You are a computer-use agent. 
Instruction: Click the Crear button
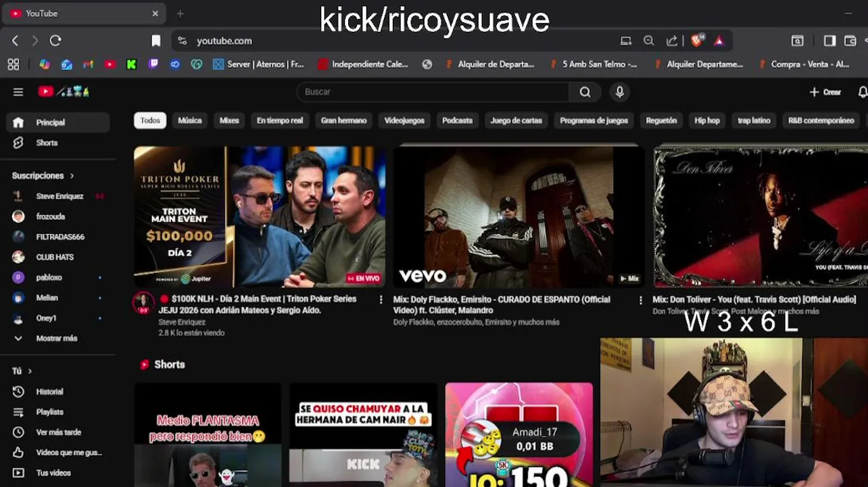click(825, 92)
